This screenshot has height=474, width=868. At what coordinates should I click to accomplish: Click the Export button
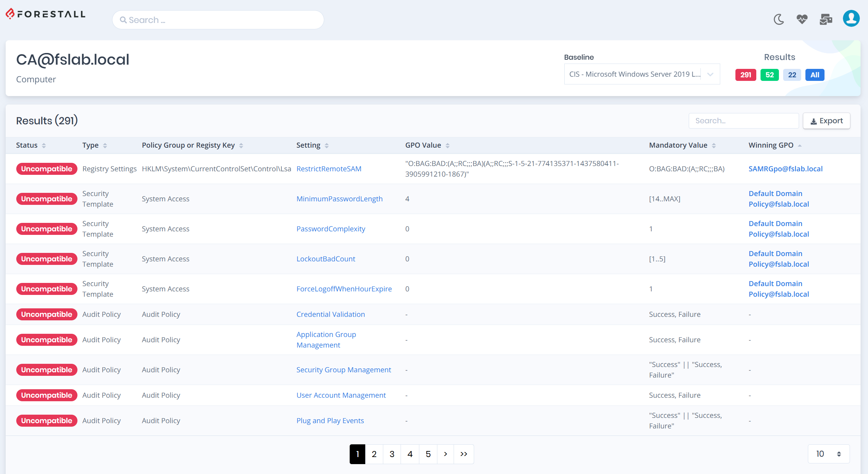[826, 120]
